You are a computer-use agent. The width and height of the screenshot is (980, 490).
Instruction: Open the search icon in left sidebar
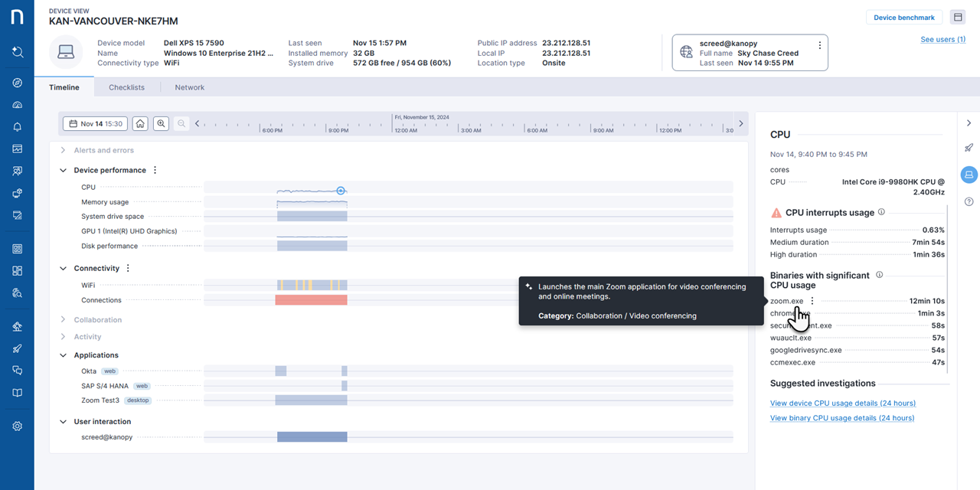[x=17, y=52]
